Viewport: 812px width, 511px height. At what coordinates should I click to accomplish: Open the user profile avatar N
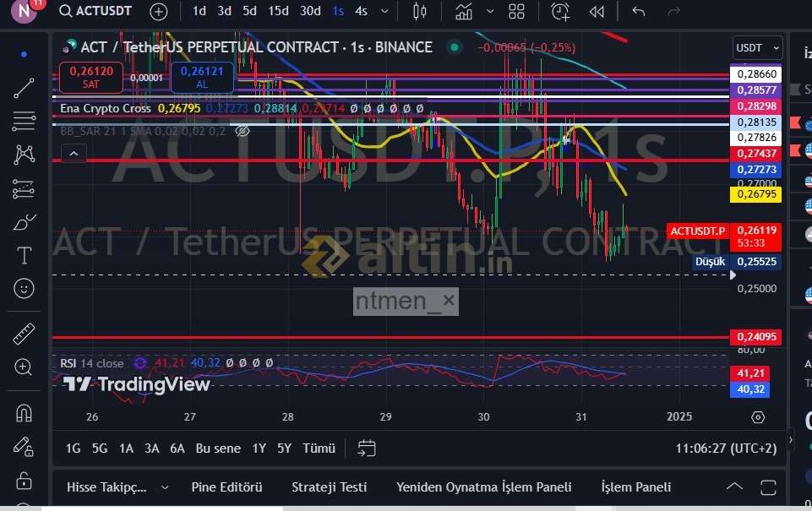coord(25,10)
